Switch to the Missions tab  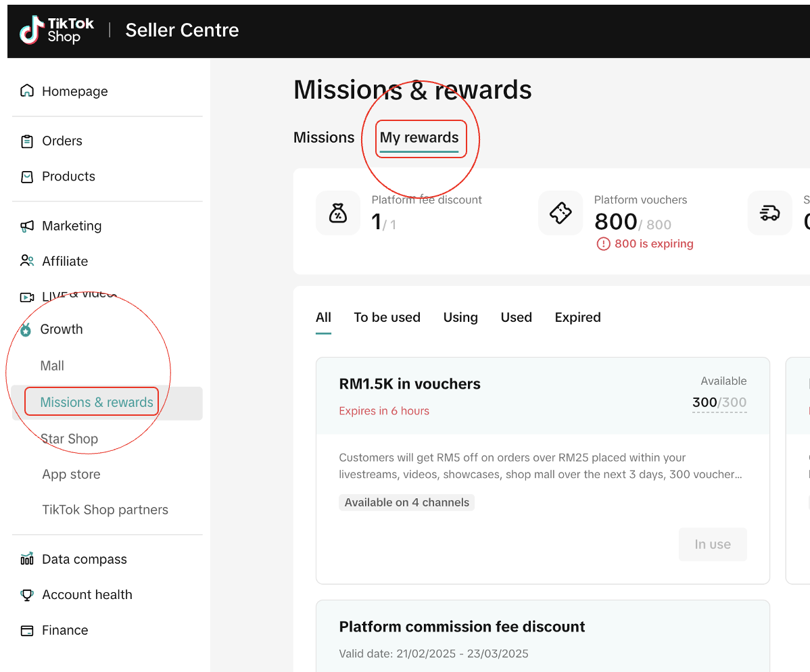coord(324,137)
